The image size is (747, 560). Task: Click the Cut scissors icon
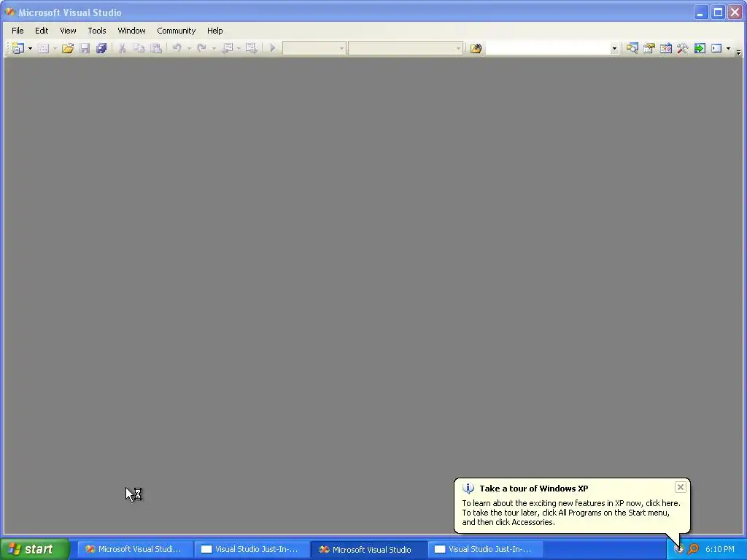[x=122, y=48]
